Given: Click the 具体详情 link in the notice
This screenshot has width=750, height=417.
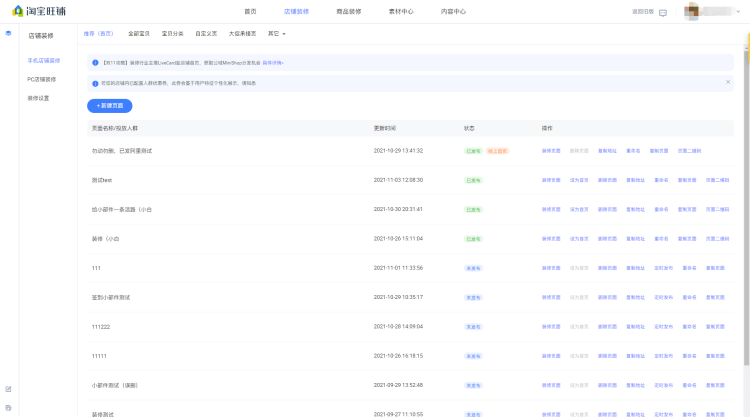Looking at the screenshot, I should coord(273,63).
